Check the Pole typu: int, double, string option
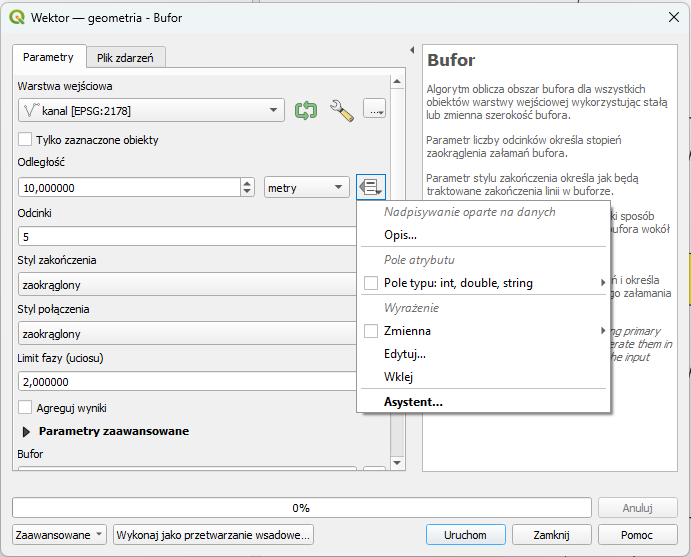This screenshot has width=691, height=557. tap(371, 283)
